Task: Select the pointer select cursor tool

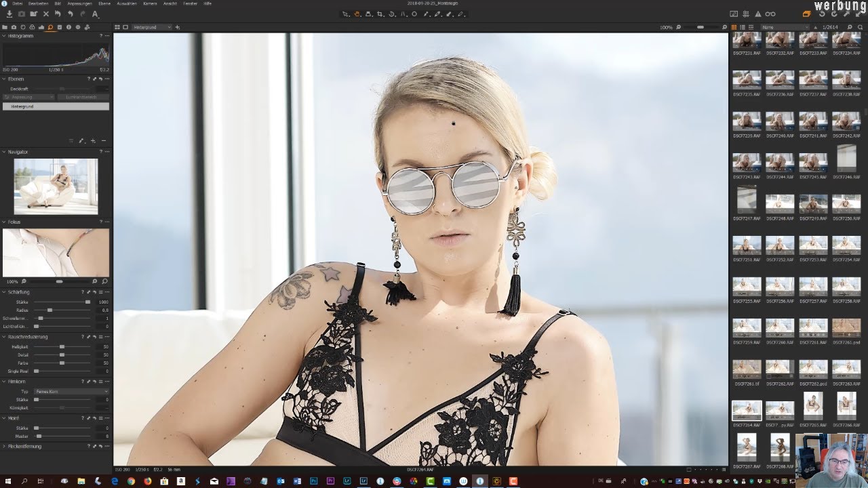Action: (x=345, y=14)
